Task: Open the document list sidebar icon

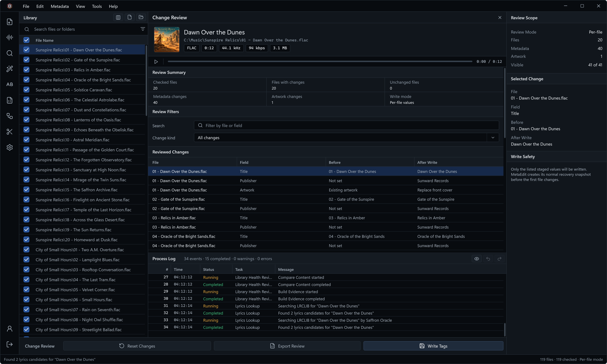Action: coord(10,100)
